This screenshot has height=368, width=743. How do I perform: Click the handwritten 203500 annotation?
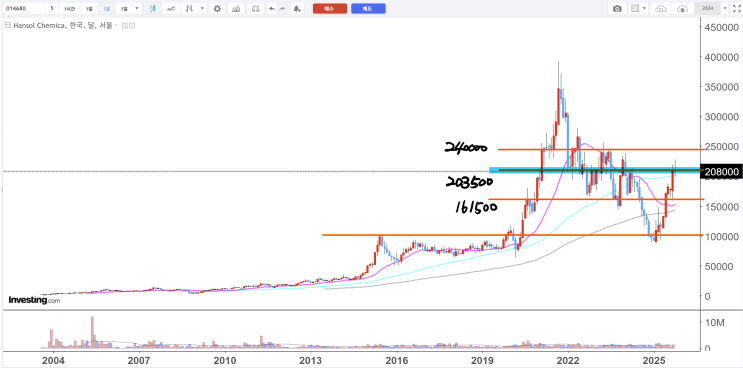470,183
